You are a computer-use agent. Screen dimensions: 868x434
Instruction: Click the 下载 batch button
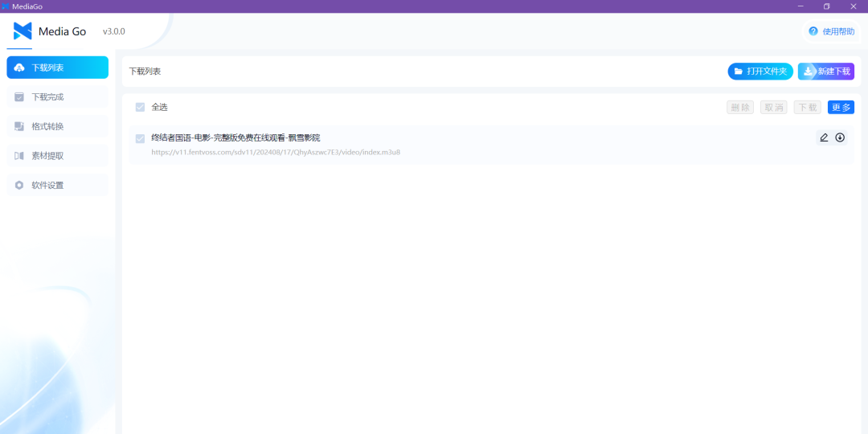click(x=808, y=108)
